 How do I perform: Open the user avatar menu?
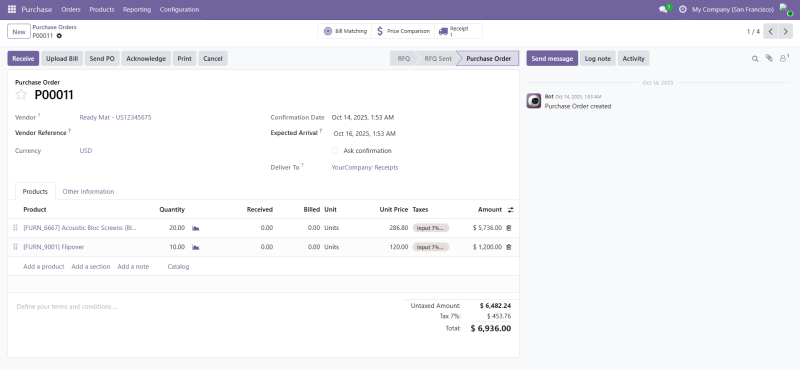tap(786, 9)
